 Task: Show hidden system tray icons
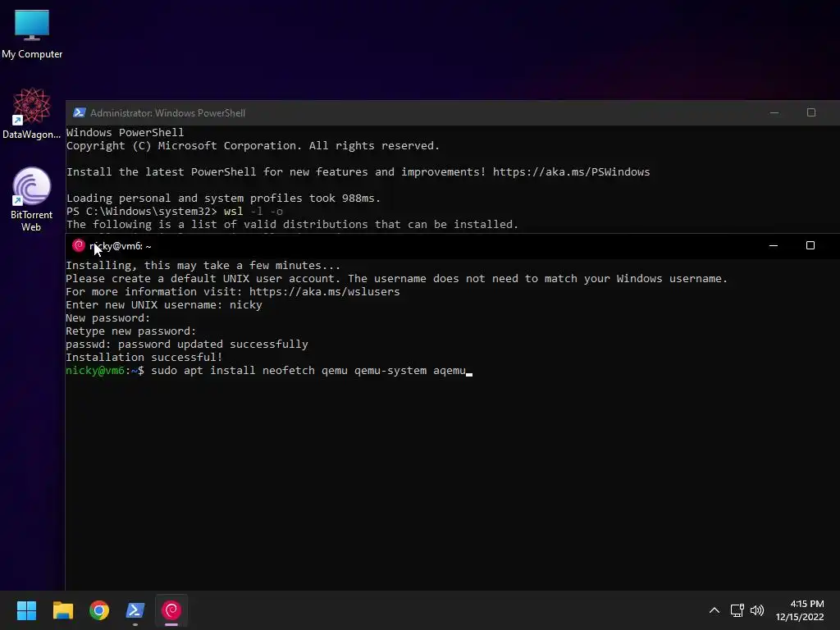(x=714, y=610)
